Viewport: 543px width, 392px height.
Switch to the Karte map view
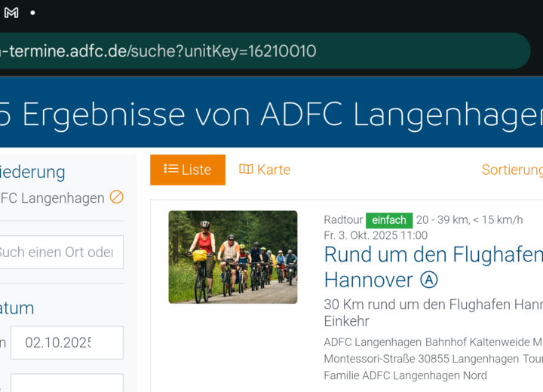(x=265, y=170)
